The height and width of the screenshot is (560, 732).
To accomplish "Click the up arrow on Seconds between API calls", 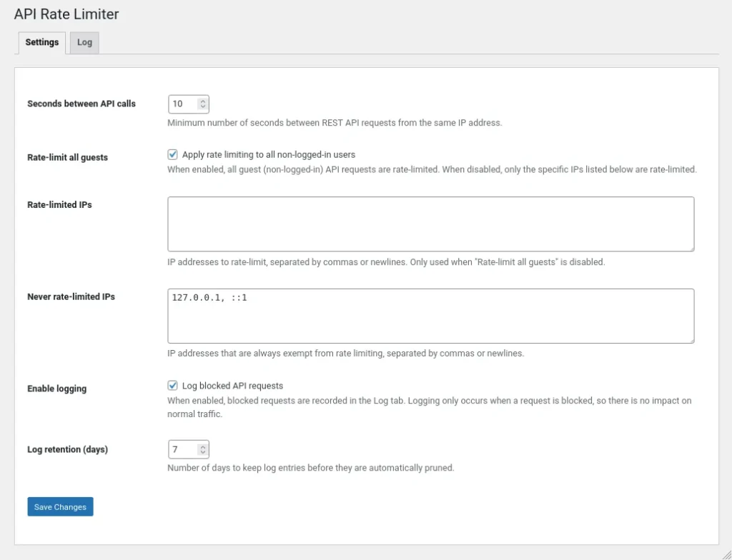I will tap(202, 100).
